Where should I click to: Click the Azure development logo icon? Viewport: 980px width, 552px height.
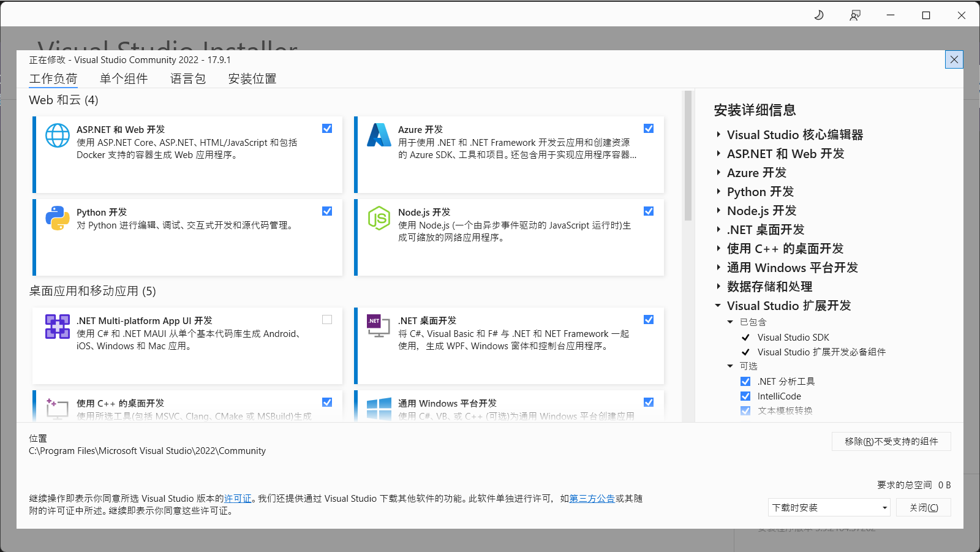pos(379,135)
